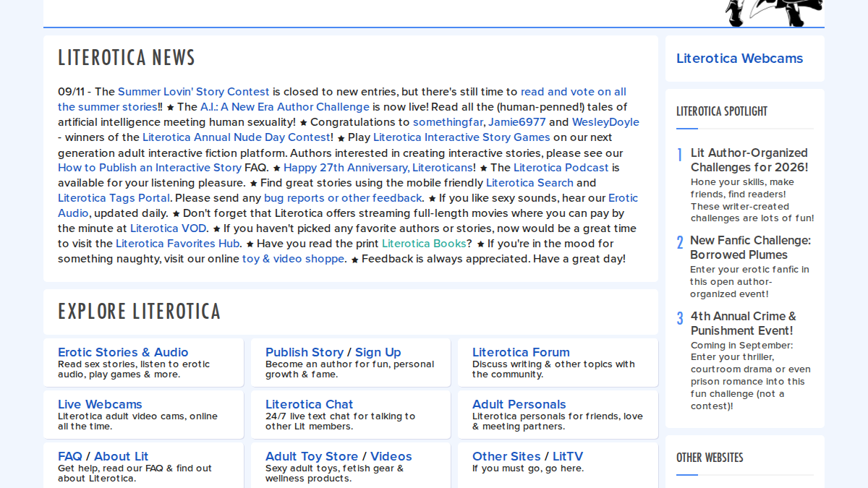Viewport: 868px width, 488px height.
Task: Click 'Literotica adult video cams' text
Action: tap(137, 421)
